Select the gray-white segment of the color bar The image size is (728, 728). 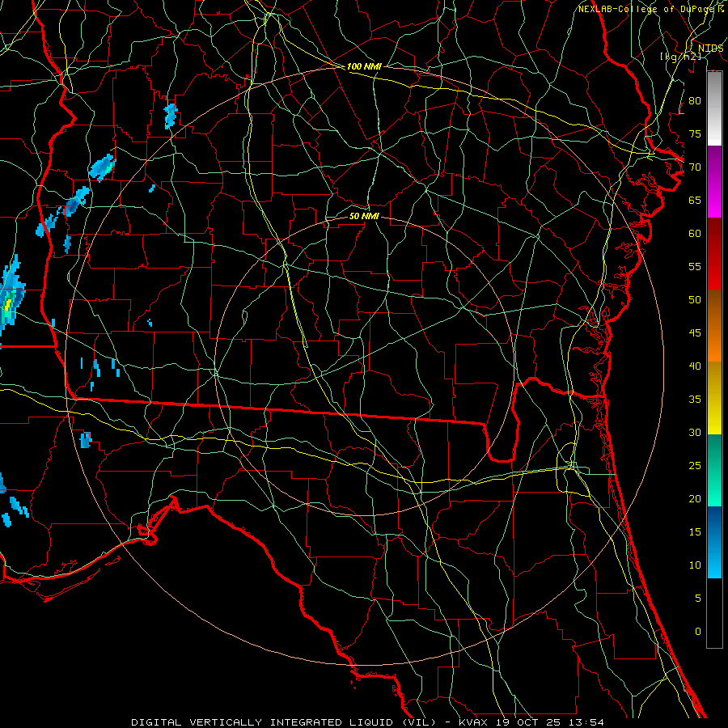(x=714, y=108)
